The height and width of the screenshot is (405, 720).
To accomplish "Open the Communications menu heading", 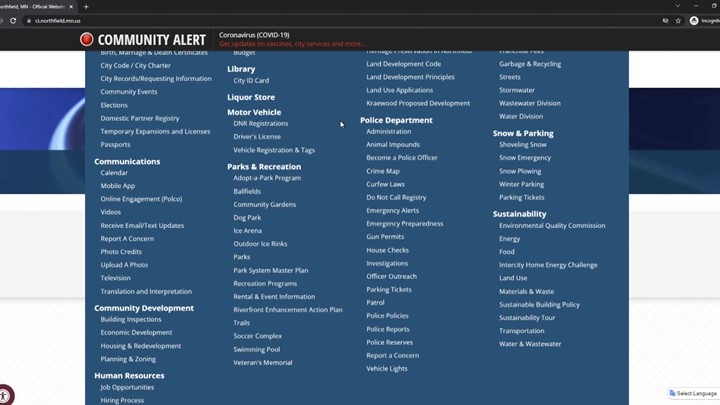I will coord(127,162).
